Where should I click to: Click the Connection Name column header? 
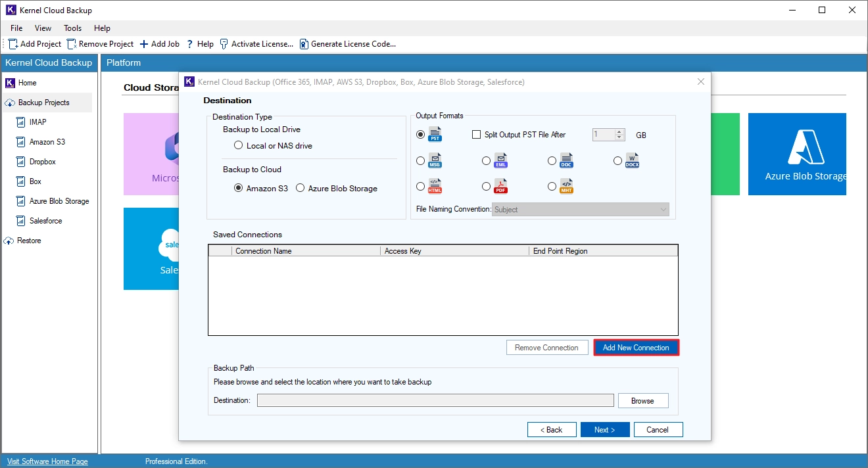[306, 251]
